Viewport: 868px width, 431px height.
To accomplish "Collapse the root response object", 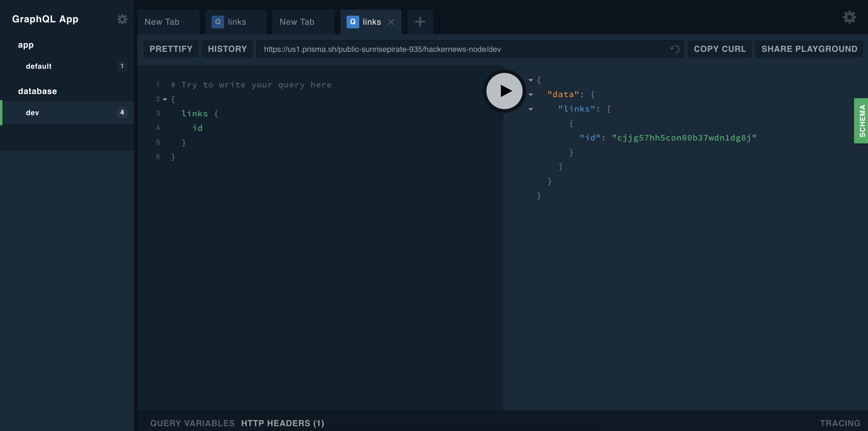I will (531, 80).
